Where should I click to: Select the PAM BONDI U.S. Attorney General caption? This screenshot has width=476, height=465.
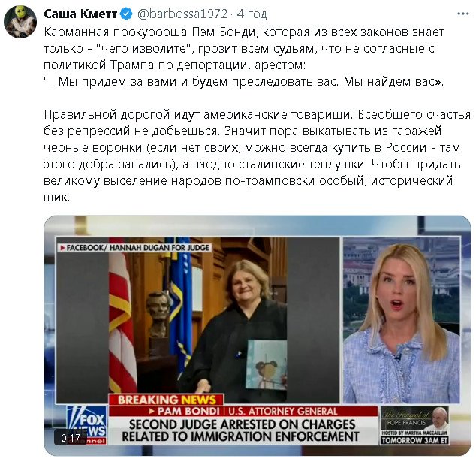(x=243, y=411)
